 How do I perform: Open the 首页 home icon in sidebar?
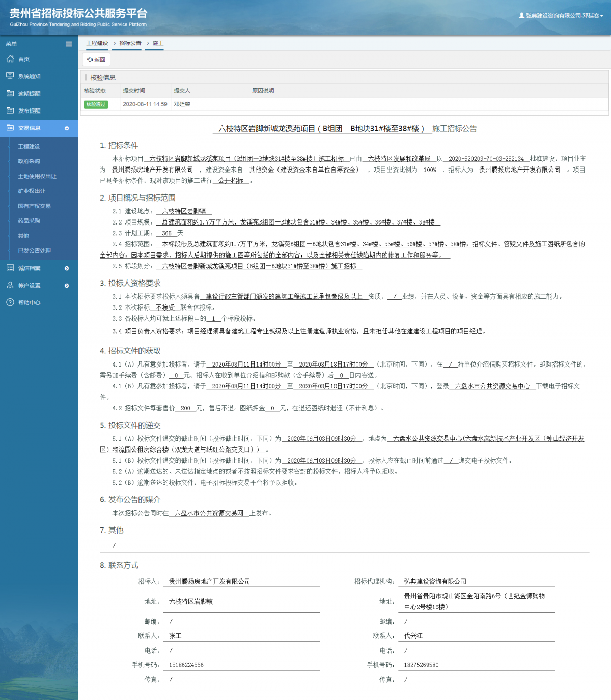10,59
